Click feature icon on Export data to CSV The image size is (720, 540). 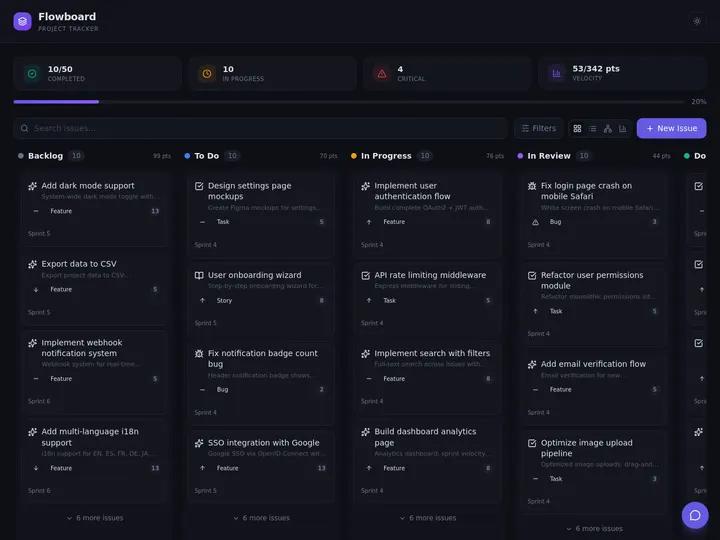click(33, 264)
